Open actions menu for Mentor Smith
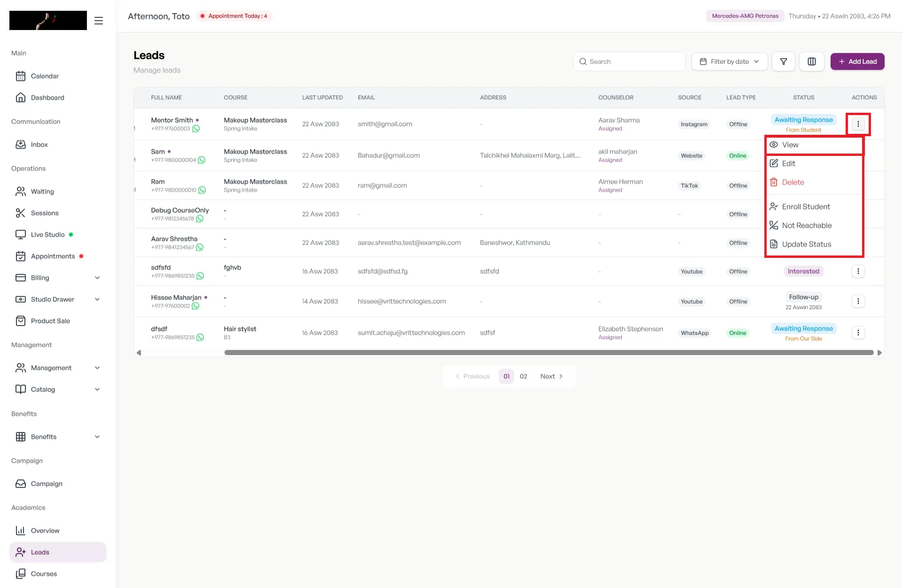Viewport: 902px width, 588px height. click(x=858, y=124)
